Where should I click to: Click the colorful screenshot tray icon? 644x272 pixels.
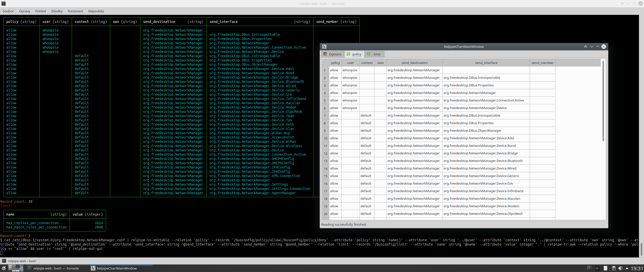click(597, 268)
